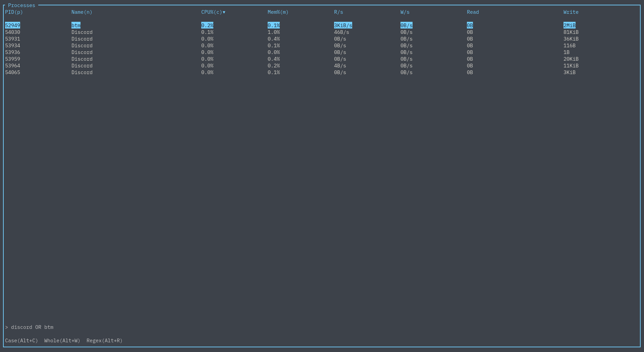Click the 116B write total
The height and width of the screenshot is (352, 644).
pyautogui.click(x=570, y=46)
